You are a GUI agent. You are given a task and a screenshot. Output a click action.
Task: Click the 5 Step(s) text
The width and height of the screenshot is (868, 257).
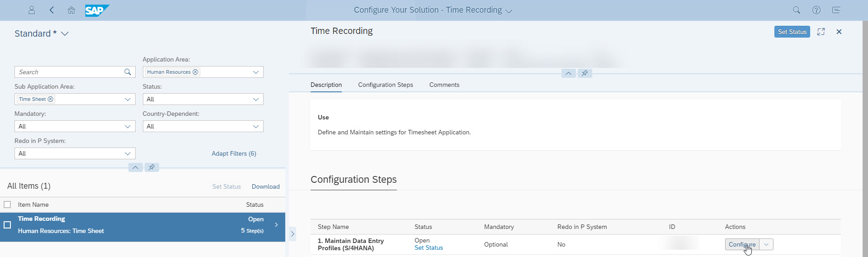point(252,231)
